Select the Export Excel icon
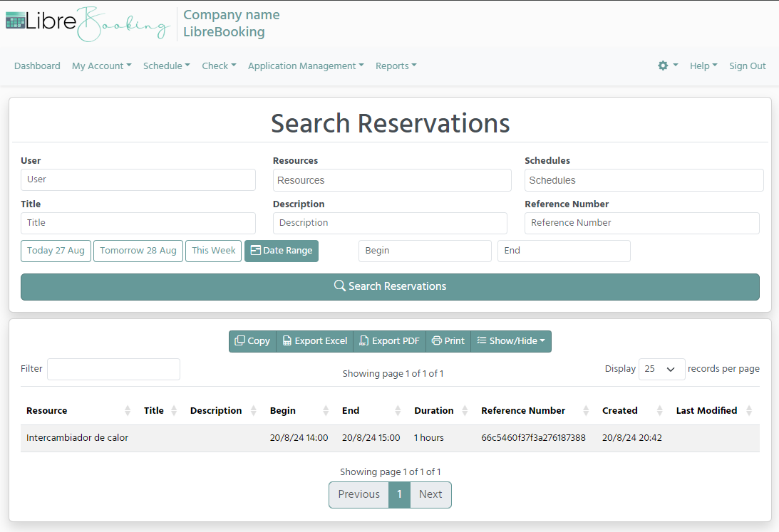Image resolution: width=779 pixels, height=532 pixels. [289, 341]
